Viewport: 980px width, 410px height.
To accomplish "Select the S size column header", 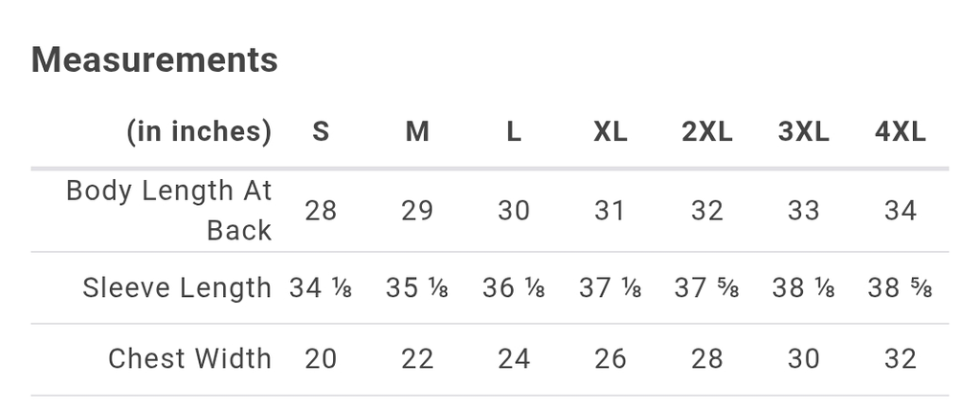I will 321,132.
